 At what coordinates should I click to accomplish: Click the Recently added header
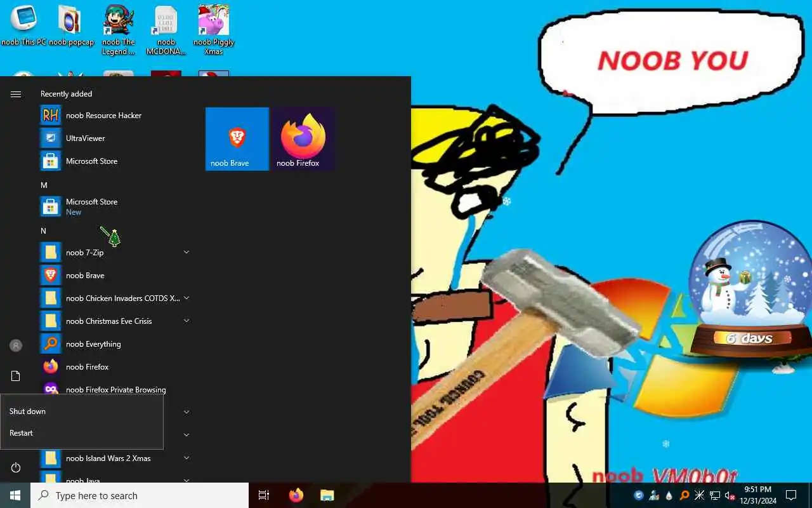[67, 94]
